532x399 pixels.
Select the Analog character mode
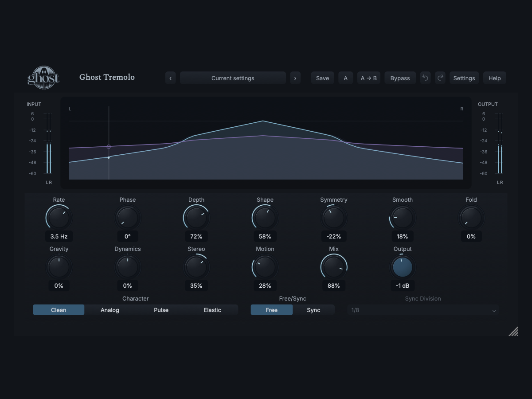pos(110,310)
